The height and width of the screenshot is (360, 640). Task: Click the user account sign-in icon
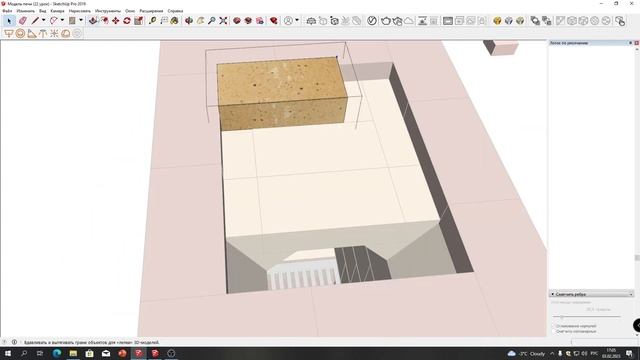(288, 20)
